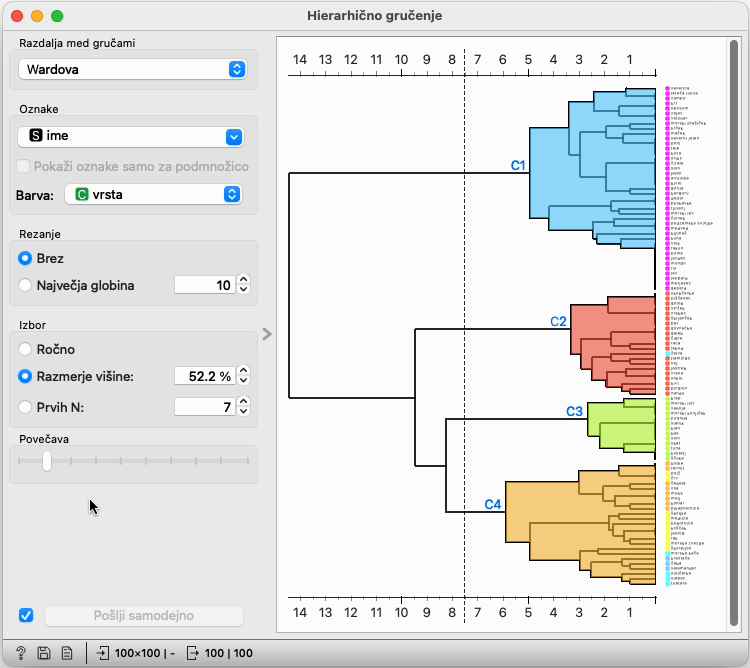Select the Ročno selection option

point(25,349)
